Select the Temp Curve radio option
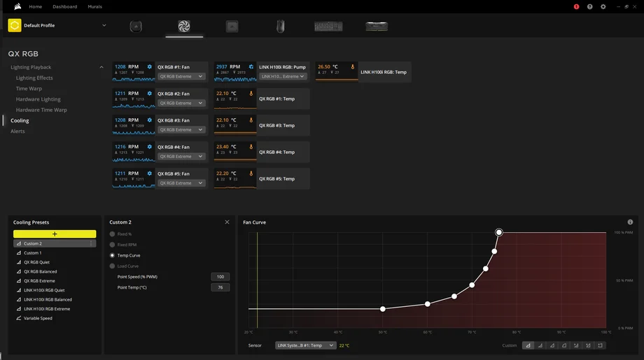 point(112,255)
